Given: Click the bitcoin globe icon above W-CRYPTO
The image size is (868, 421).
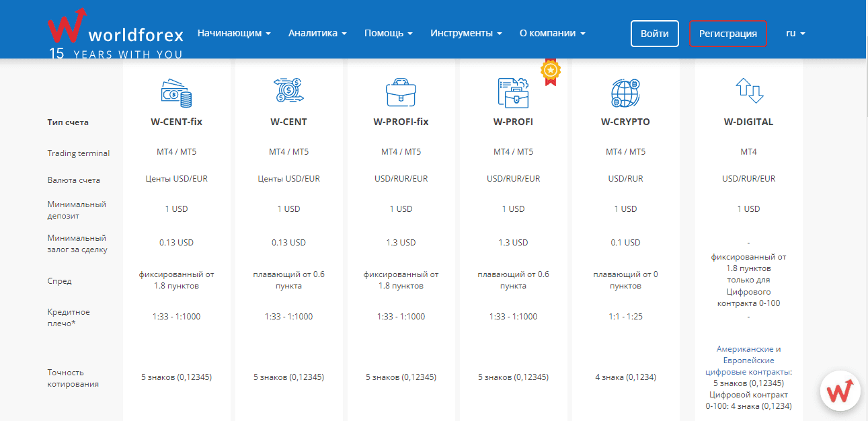Looking at the screenshot, I should click(625, 93).
